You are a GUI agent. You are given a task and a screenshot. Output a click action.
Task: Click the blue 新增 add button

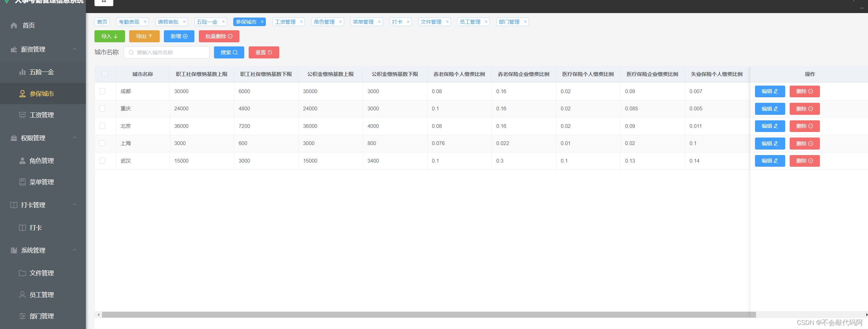click(179, 36)
